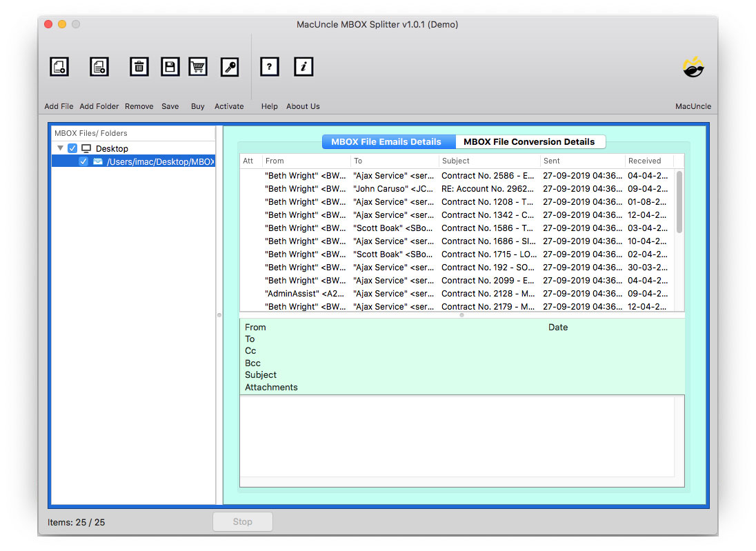Select email Contract No. 2099
This screenshot has height=551, width=756.
click(458, 281)
